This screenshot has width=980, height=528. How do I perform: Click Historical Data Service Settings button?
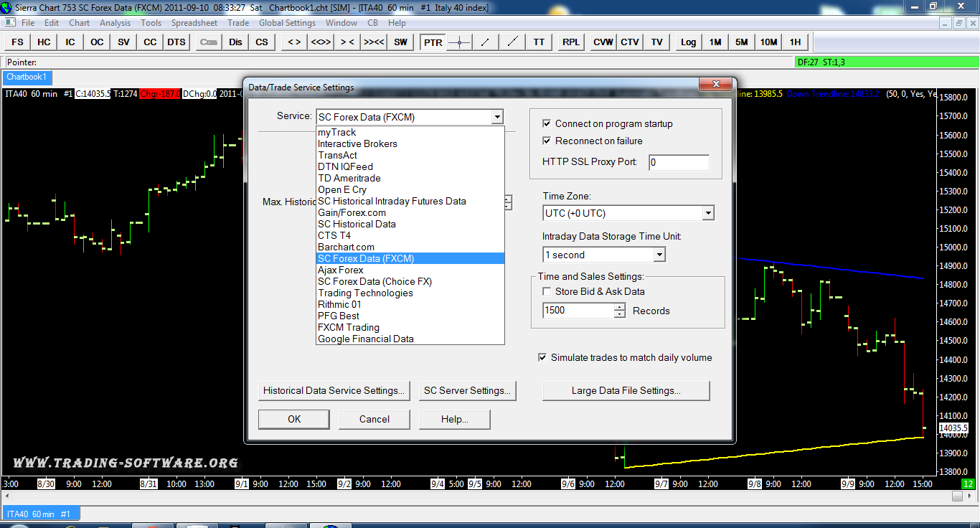tap(334, 391)
